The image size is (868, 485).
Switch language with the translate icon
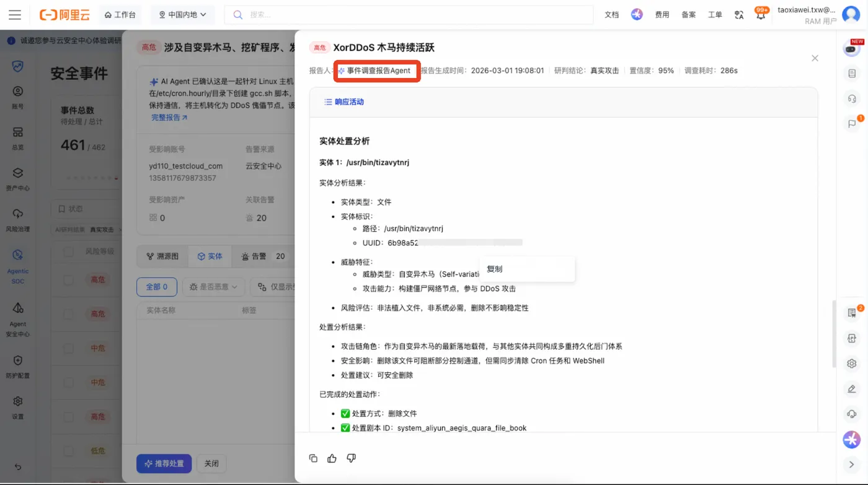point(738,15)
